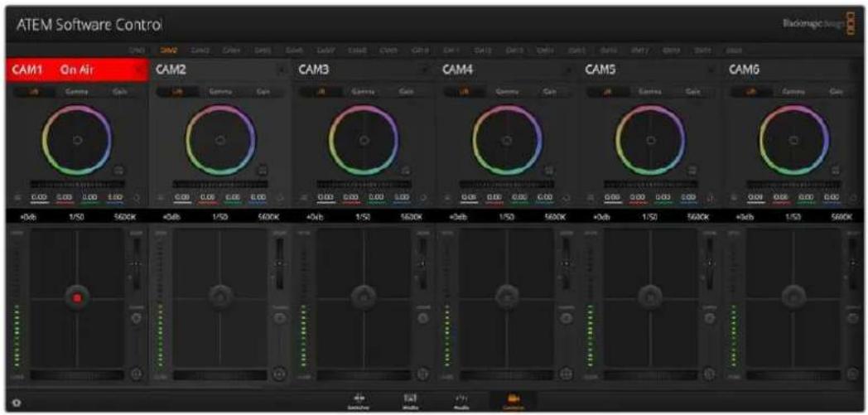Select Gamma mode for CAM1
The height and width of the screenshot is (415, 868).
(x=75, y=92)
